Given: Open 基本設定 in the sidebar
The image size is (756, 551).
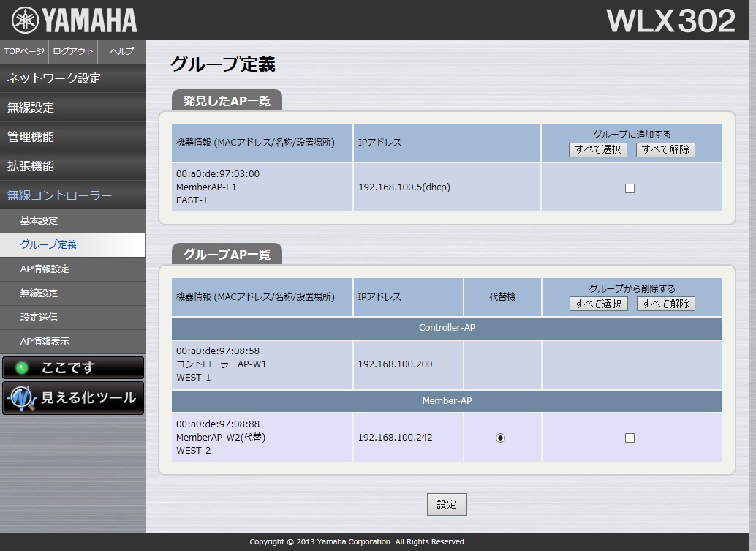Looking at the screenshot, I should pos(73,220).
